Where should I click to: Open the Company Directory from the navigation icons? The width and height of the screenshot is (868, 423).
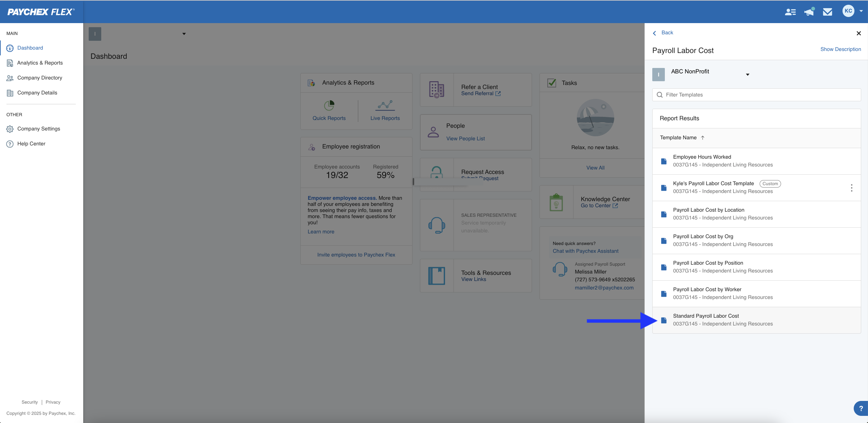790,12
